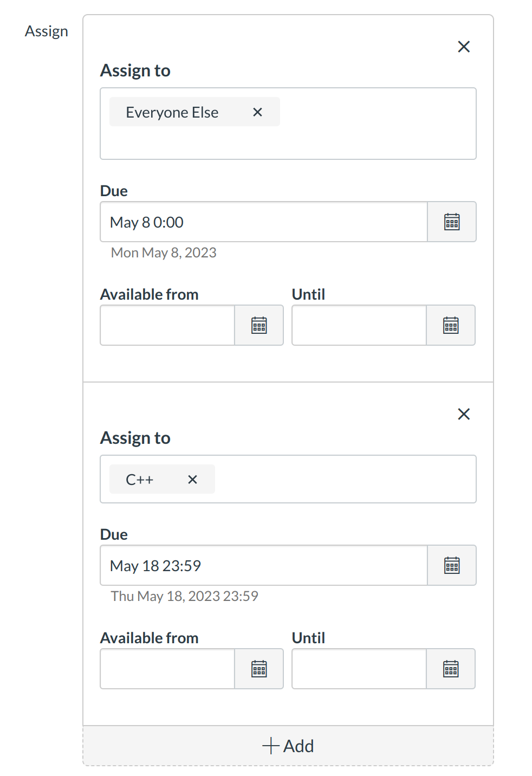
Task: Remove the Everyone Else assignee tag
Action: (257, 112)
